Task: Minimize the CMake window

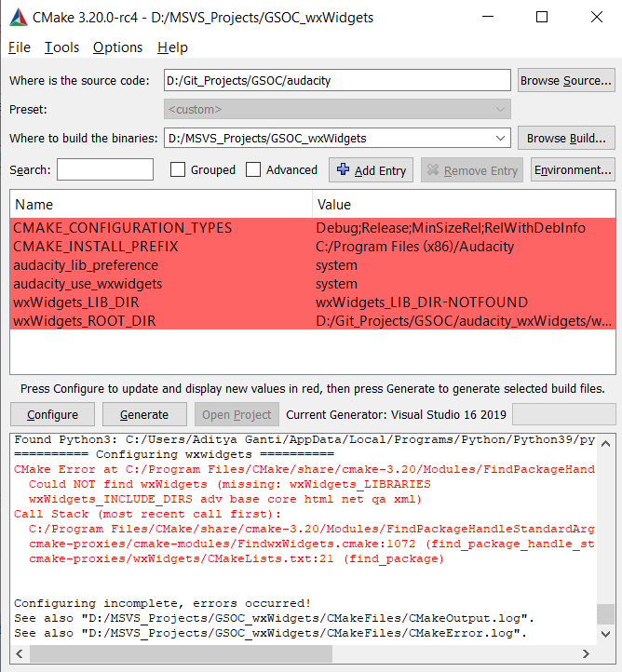Action: [488, 17]
